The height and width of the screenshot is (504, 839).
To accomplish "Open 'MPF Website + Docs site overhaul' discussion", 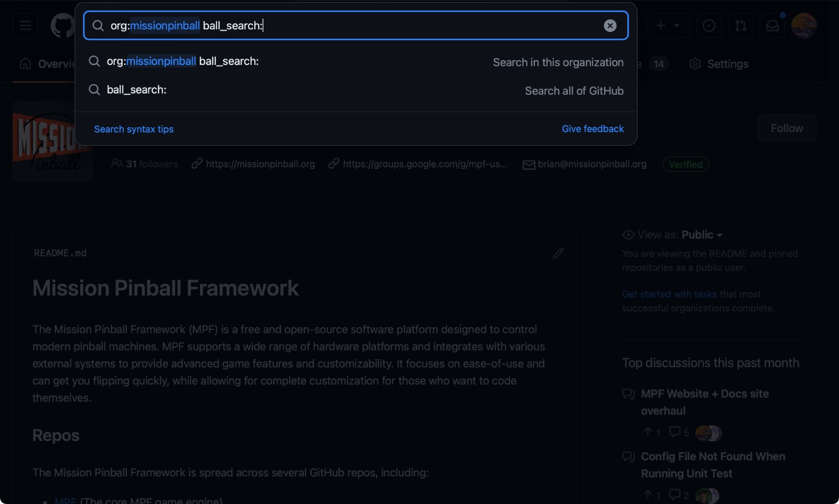I will pos(705,402).
